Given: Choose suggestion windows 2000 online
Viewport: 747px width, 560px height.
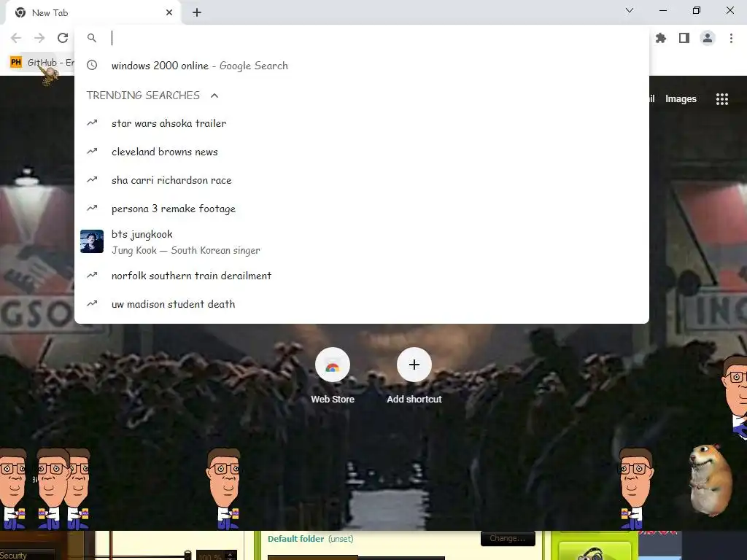Looking at the screenshot, I should pos(362,66).
